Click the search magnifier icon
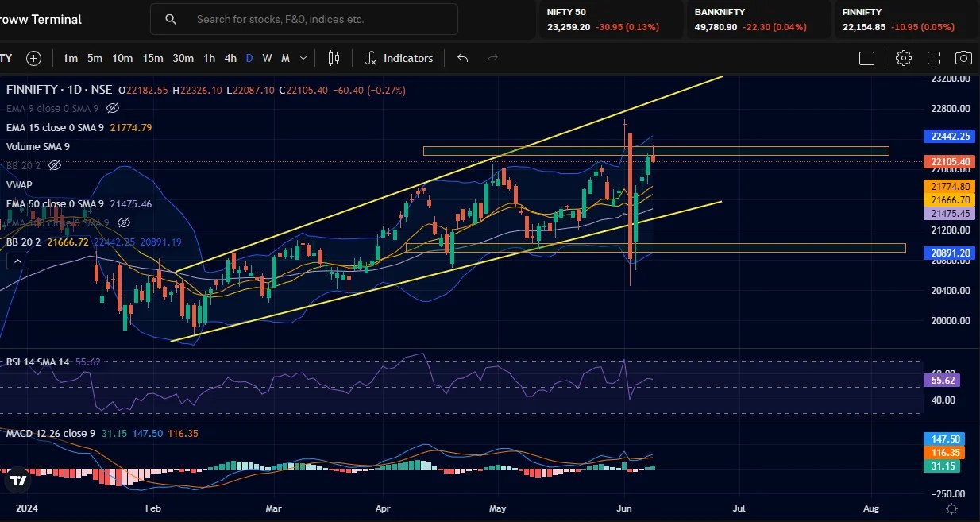The width and height of the screenshot is (980, 522). [171, 19]
